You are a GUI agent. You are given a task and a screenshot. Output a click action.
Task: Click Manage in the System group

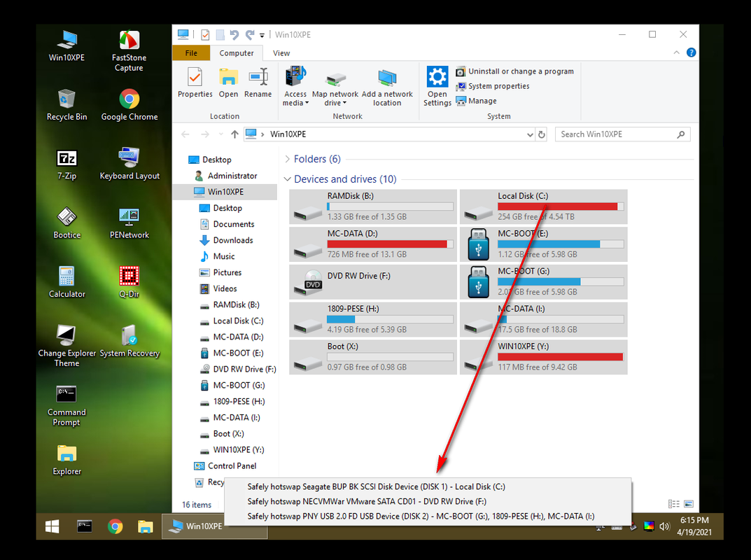click(476, 101)
